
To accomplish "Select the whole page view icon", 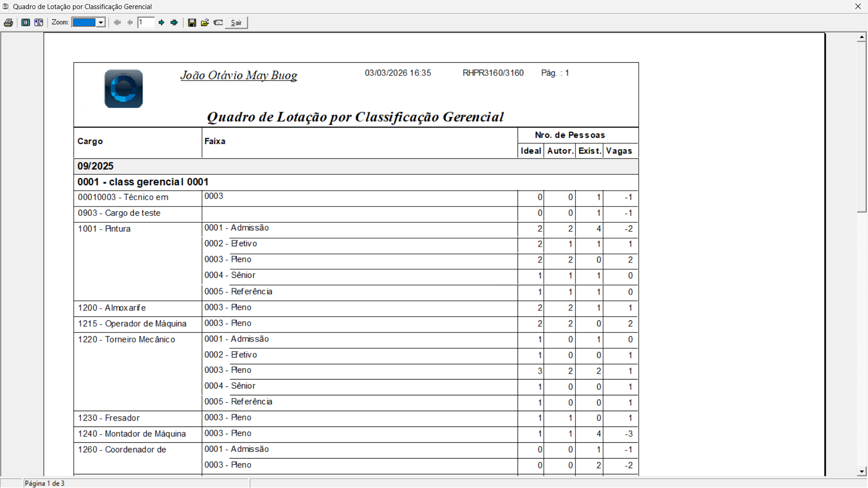I will pos(26,23).
